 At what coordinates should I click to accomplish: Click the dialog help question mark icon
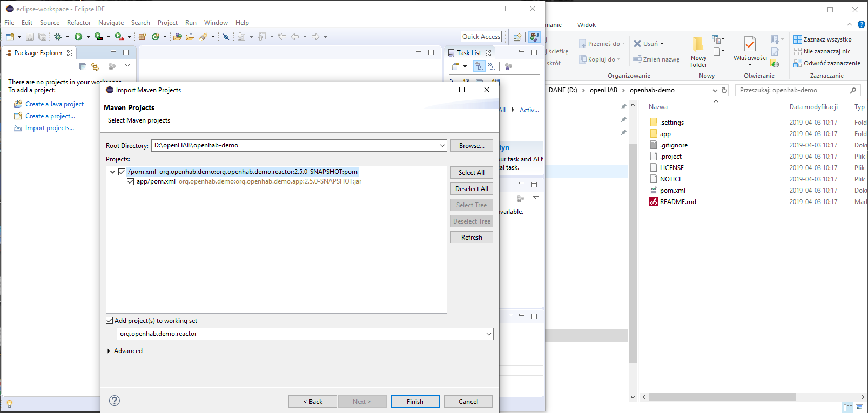click(115, 401)
